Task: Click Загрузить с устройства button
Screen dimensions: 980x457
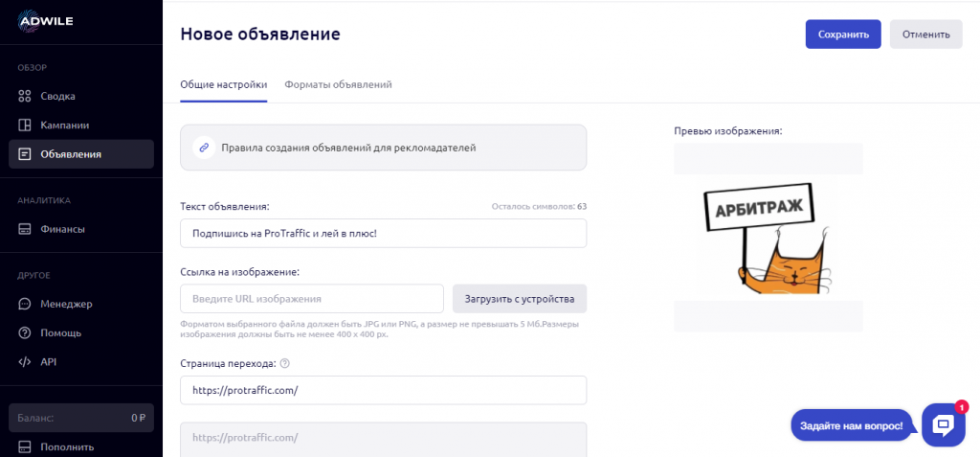Action: click(x=519, y=299)
